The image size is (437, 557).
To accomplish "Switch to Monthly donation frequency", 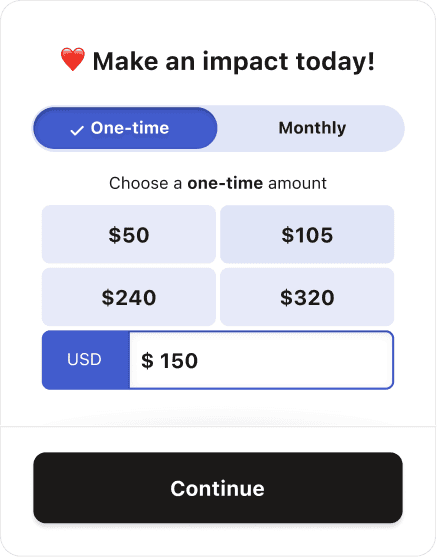I will [x=312, y=128].
